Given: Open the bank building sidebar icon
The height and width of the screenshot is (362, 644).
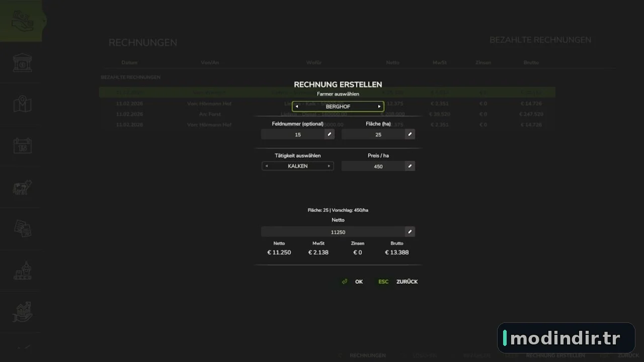Looking at the screenshot, I should click(23, 63).
